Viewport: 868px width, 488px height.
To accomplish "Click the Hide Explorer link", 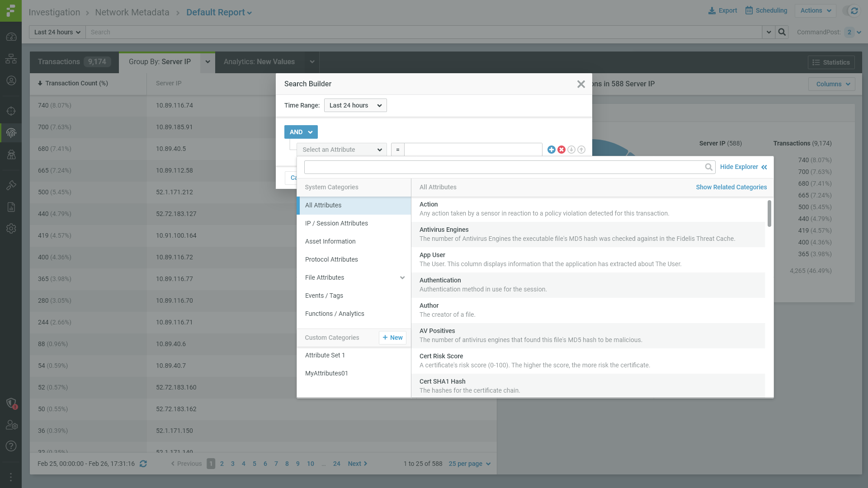I will [743, 167].
